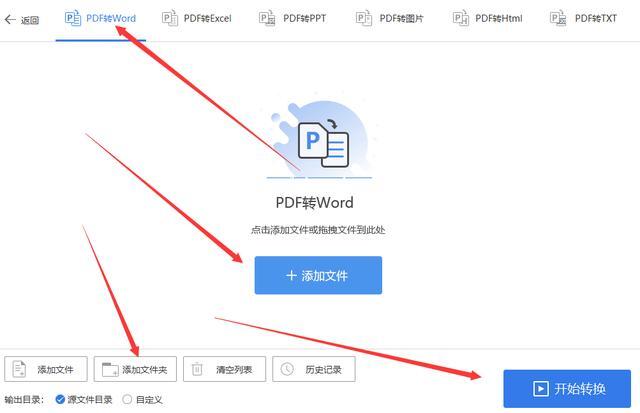Image resolution: width=640 pixels, height=413 pixels.
Task: Click the 添加文件夹 button
Action: [135, 369]
